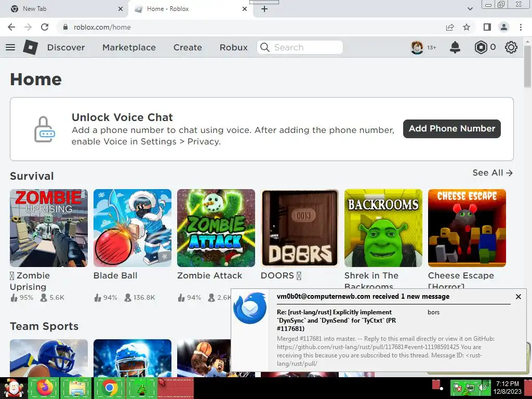532x399 pixels.
Task: Open the notifications bell
Action: click(455, 47)
